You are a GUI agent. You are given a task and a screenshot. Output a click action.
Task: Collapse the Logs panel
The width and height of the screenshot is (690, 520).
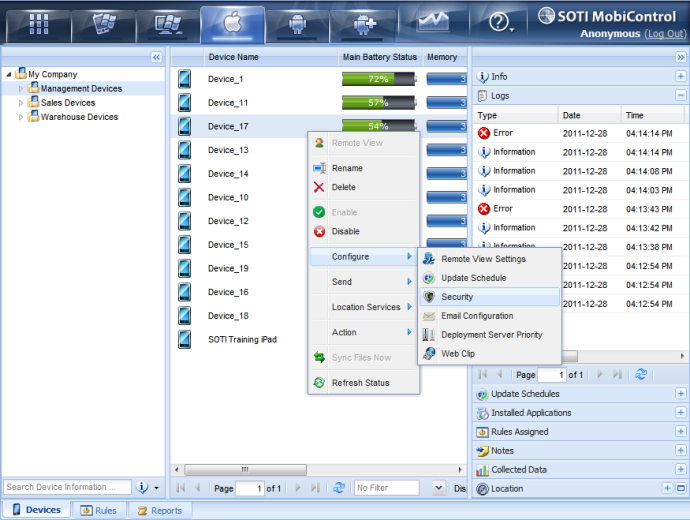coord(680,95)
